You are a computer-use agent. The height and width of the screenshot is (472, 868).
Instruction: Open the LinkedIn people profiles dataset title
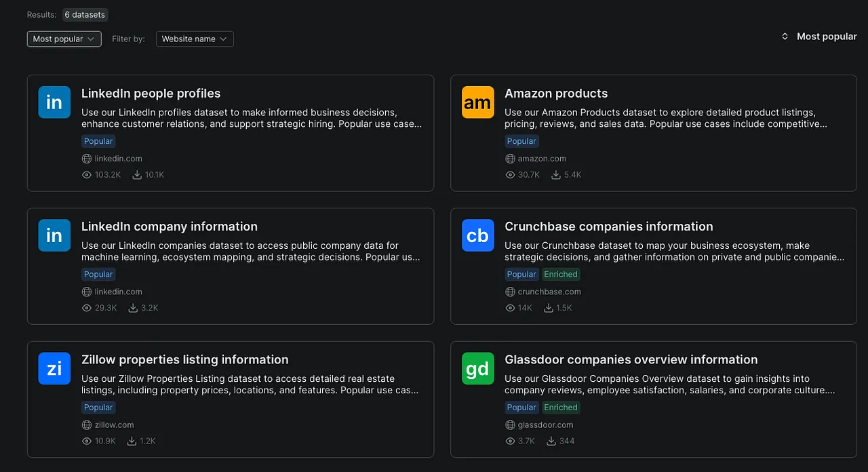click(151, 94)
